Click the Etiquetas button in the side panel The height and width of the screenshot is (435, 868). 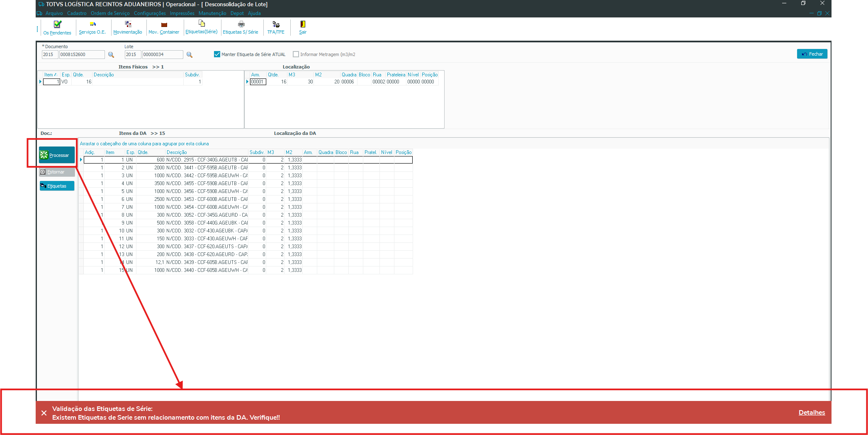coord(57,186)
